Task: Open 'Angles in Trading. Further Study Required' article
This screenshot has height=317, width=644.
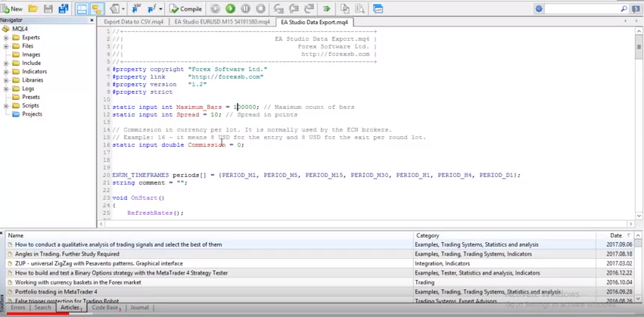Action: [x=67, y=254]
